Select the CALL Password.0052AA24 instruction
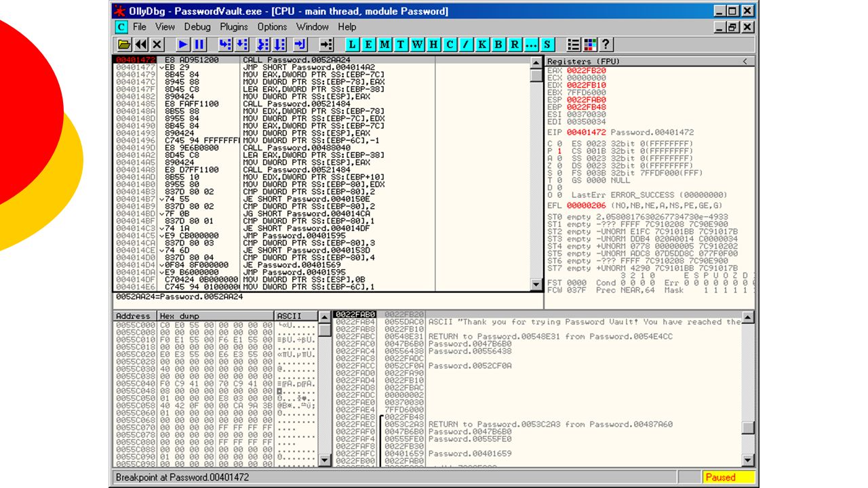The width and height of the screenshot is (868, 488). (x=296, y=60)
